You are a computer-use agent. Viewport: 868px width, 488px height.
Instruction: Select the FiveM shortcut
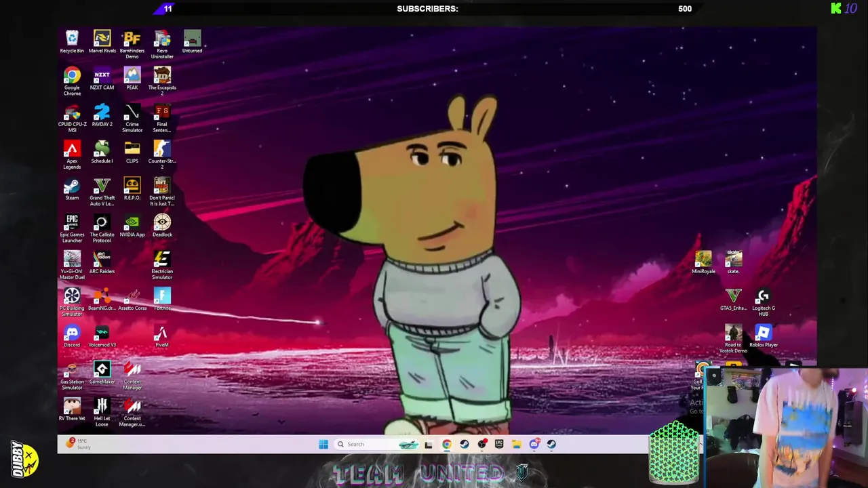(x=162, y=335)
